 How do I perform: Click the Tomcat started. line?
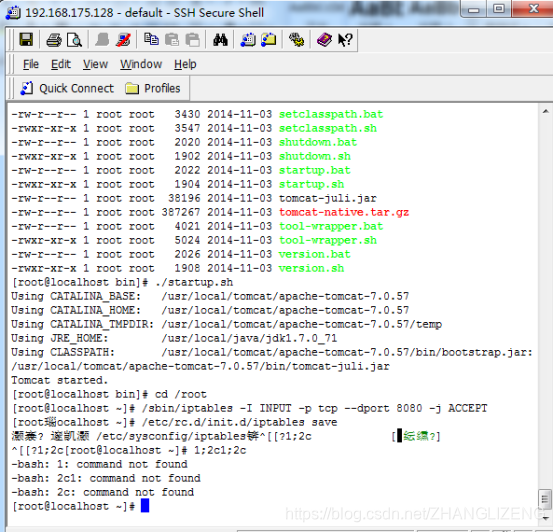pyautogui.click(x=59, y=380)
